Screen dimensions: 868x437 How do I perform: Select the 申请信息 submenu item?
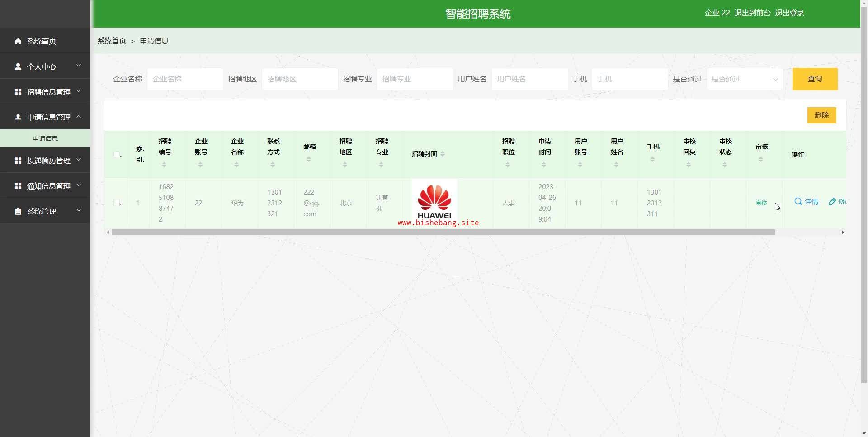[45, 138]
